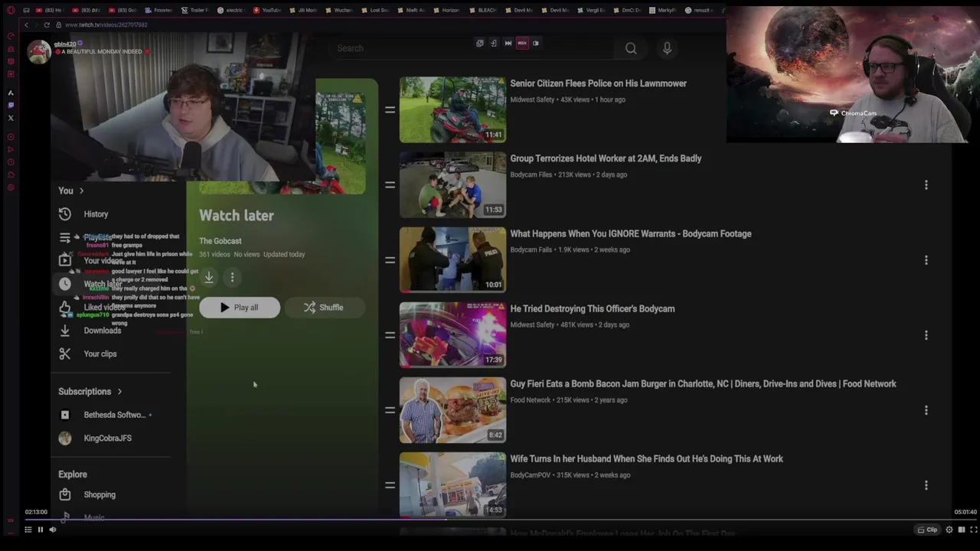The height and width of the screenshot is (551, 980).
Task: Pause the Twitch video
Action: [41, 530]
